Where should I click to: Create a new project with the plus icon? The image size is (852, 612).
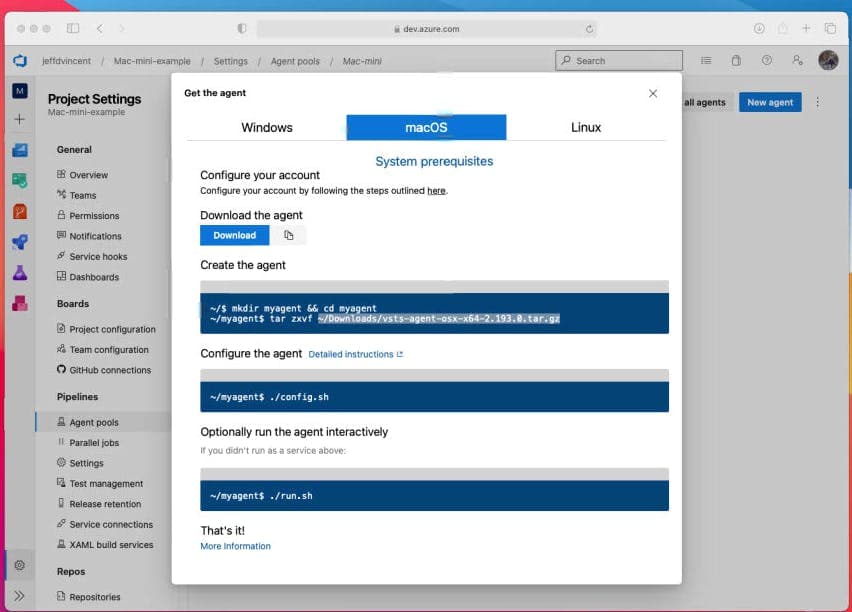point(20,118)
